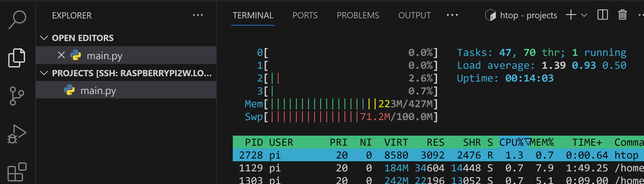The width and height of the screenshot is (644, 184).
Task: Click Load average 1.39 value
Action: coord(553,65)
